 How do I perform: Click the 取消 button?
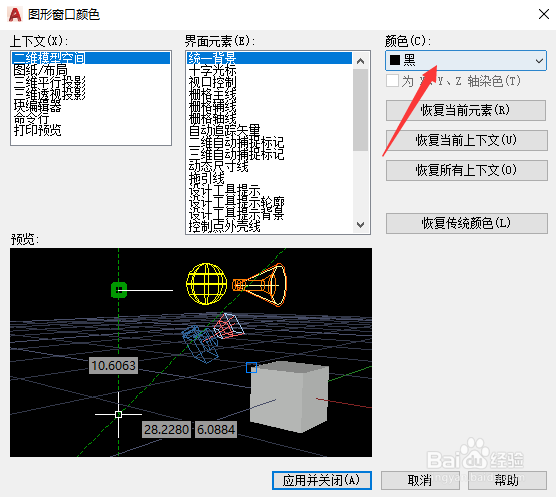click(420, 480)
